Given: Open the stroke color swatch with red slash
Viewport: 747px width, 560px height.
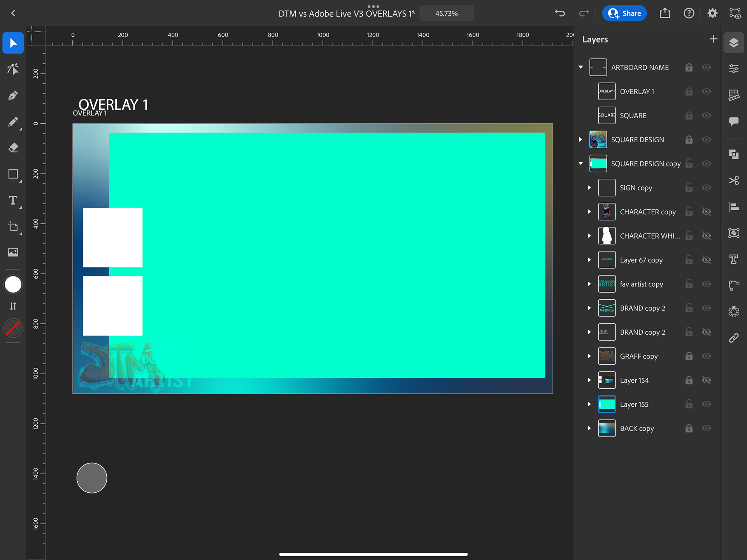Looking at the screenshot, I should coord(13,328).
